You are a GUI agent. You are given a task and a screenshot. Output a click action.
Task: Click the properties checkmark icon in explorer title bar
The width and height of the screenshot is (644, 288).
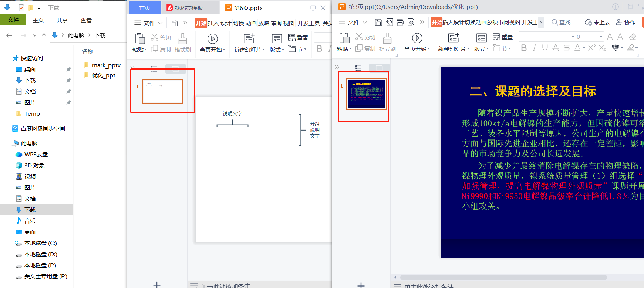[x=21, y=7]
